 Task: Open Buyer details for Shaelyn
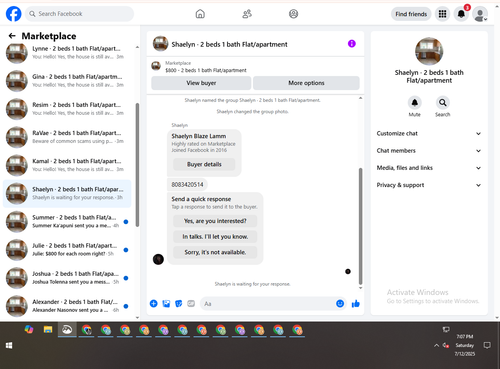tap(204, 164)
